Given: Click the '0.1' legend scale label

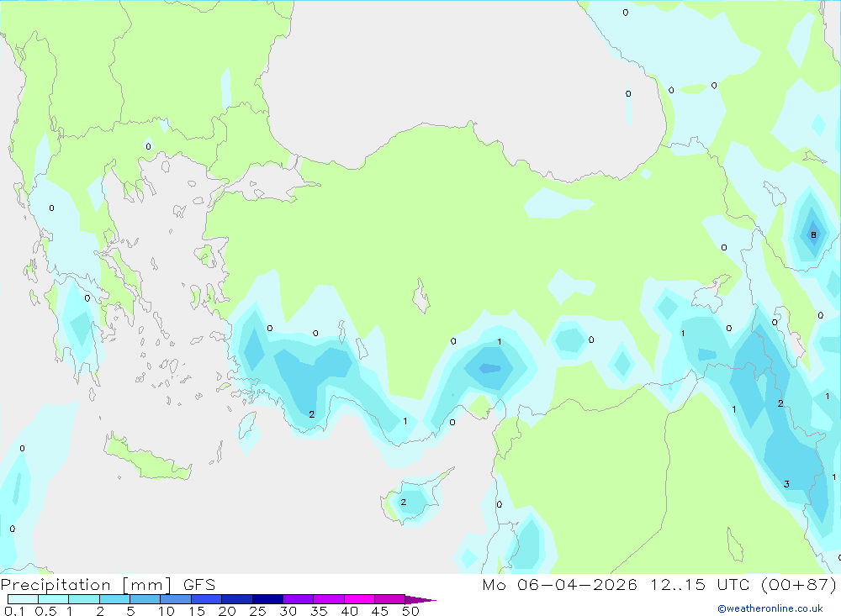Looking at the screenshot, I should pyautogui.click(x=14, y=611).
